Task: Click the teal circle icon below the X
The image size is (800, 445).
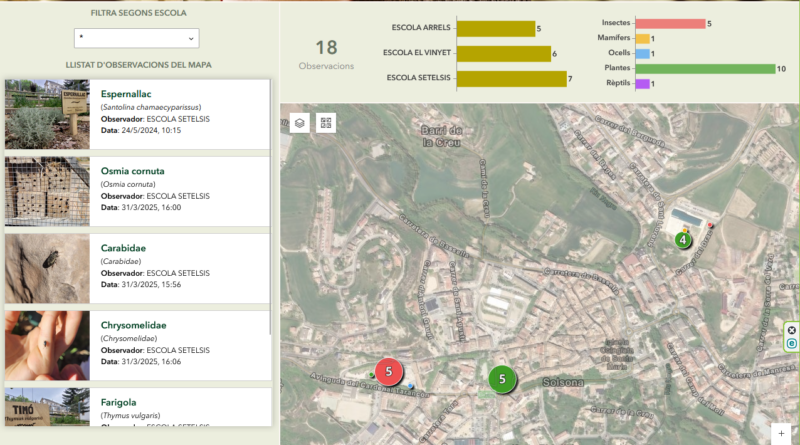Action: click(791, 343)
